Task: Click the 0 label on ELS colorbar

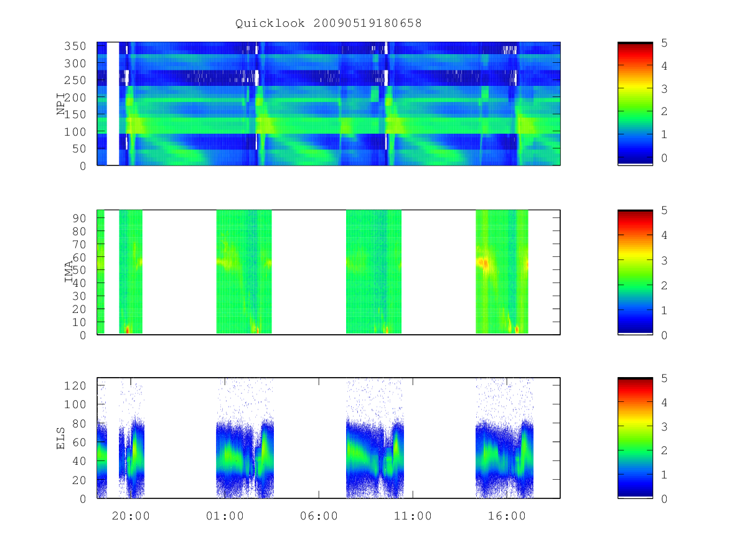Action: pyautogui.click(x=665, y=499)
